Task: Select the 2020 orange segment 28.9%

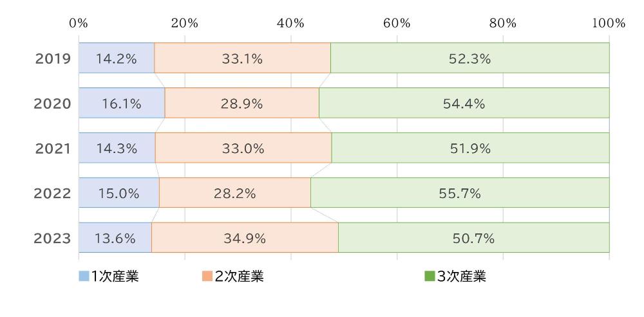Action: [x=241, y=104]
